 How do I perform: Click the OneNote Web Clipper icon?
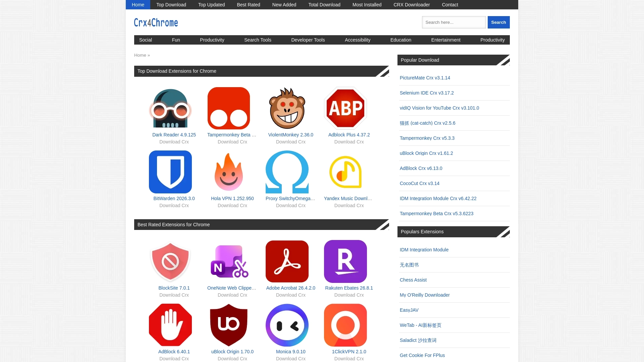(x=229, y=261)
